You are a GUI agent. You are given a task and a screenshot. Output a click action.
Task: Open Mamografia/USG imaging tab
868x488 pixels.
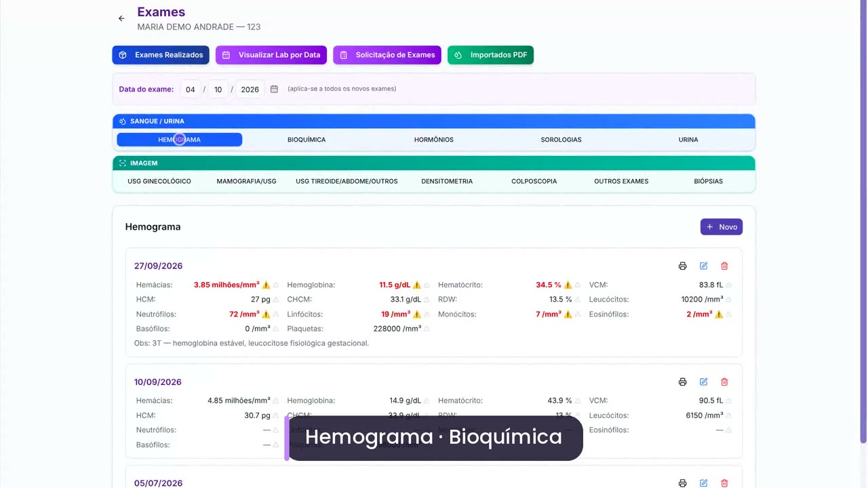click(247, 181)
